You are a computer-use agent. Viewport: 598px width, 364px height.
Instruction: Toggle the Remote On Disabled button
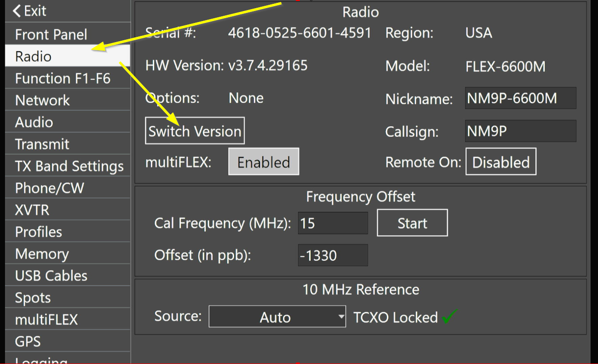tap(501, 162)
